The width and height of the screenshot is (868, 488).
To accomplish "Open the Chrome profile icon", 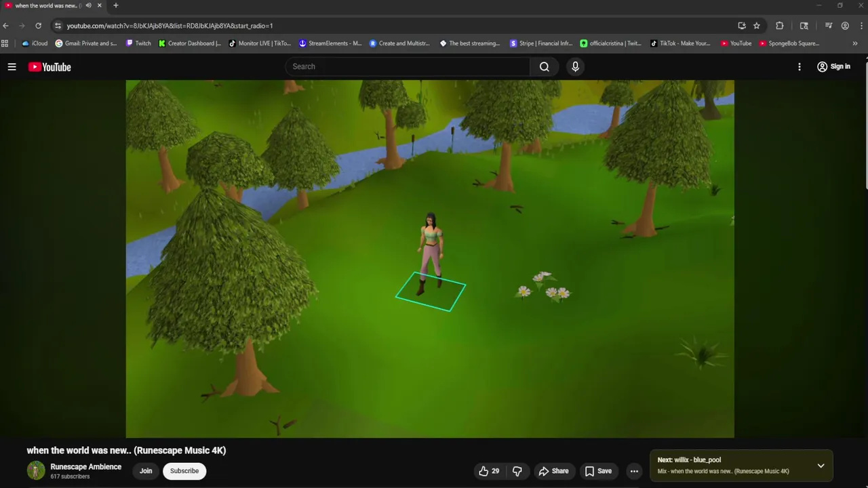I will (x=845, y=26).
